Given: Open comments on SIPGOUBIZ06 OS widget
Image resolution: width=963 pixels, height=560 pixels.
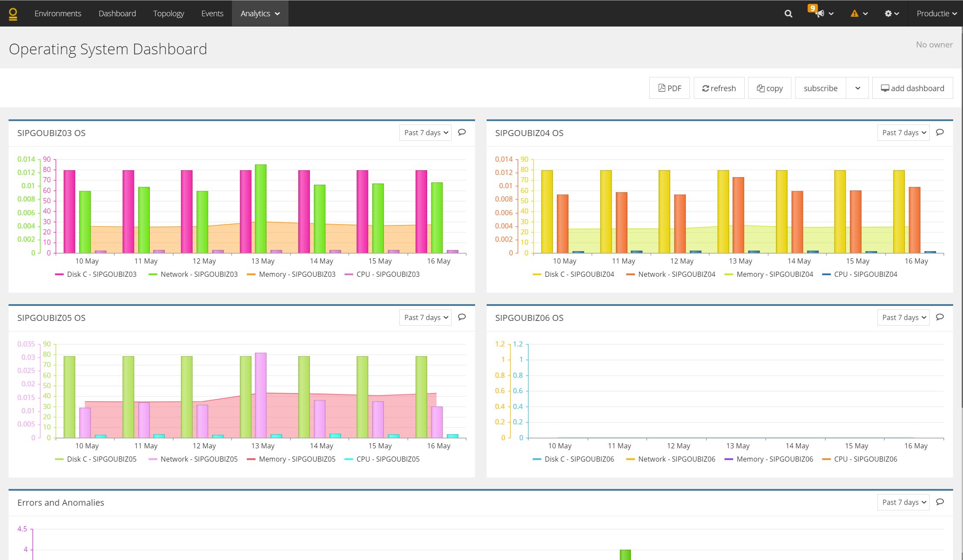Looking at the screenshot, I should tap(939, 317).
